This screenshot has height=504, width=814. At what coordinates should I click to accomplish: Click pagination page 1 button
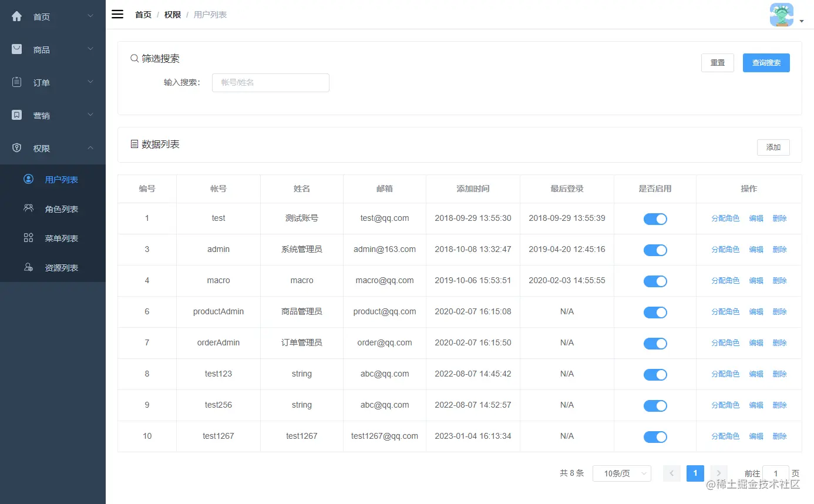click(695, 473)
